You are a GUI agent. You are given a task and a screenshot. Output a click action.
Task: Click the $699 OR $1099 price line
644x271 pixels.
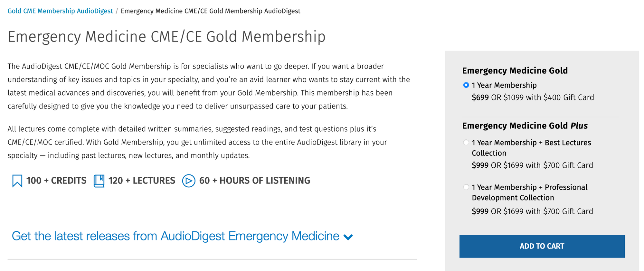[x=533, y=98]
